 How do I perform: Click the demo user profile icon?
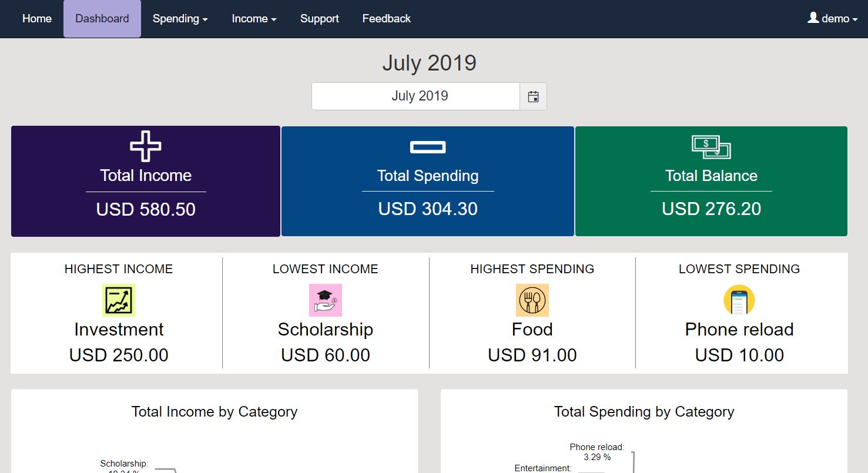(x=813, y=18)
